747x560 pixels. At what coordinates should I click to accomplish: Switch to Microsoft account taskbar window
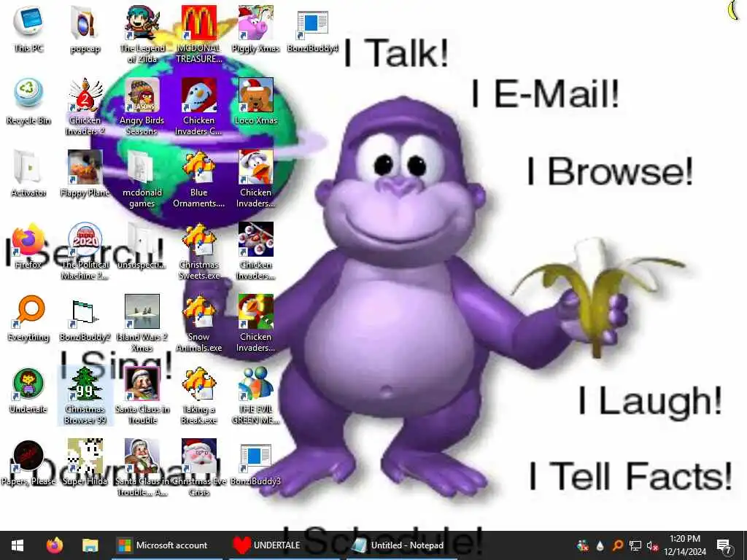pos(167,545)
